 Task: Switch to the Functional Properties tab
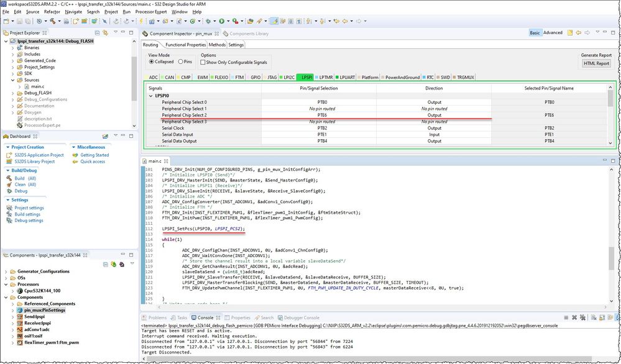(186, 45)
